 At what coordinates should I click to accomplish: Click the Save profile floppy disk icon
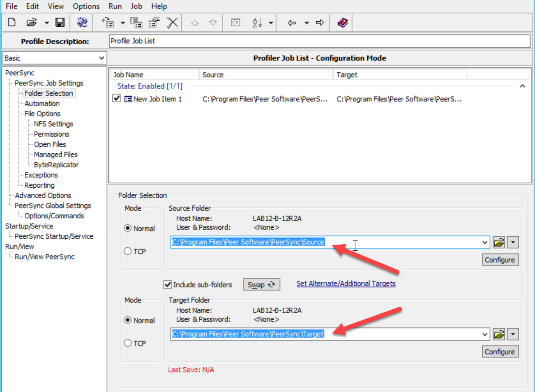pyautogui.click(x=60, y=23)
